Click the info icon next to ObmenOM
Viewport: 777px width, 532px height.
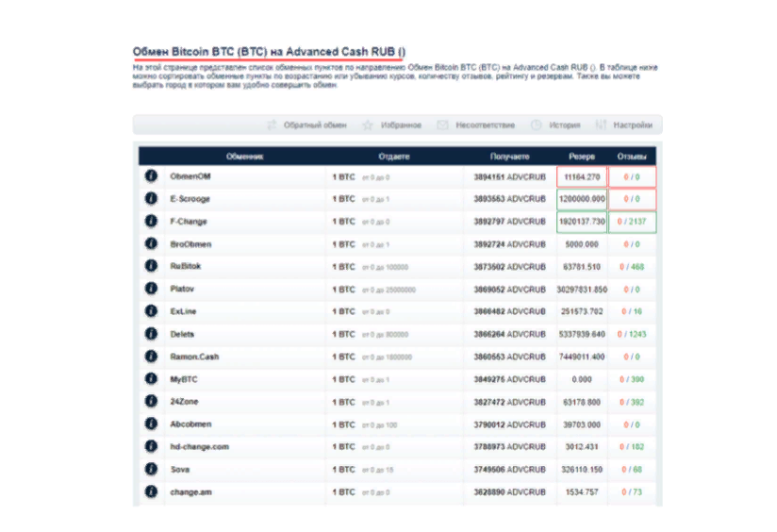click(x=150, y=176)
